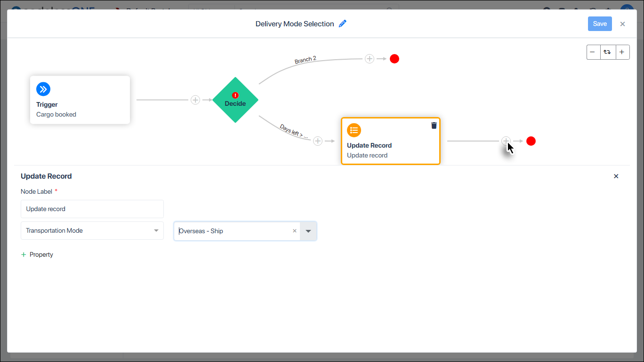
Task: Click the plus icon on the Branch 2 path
Action: (370, 59)
